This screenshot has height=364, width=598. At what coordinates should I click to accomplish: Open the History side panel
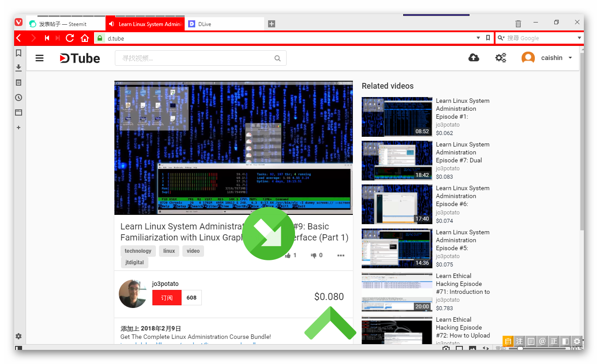point(19,98)
